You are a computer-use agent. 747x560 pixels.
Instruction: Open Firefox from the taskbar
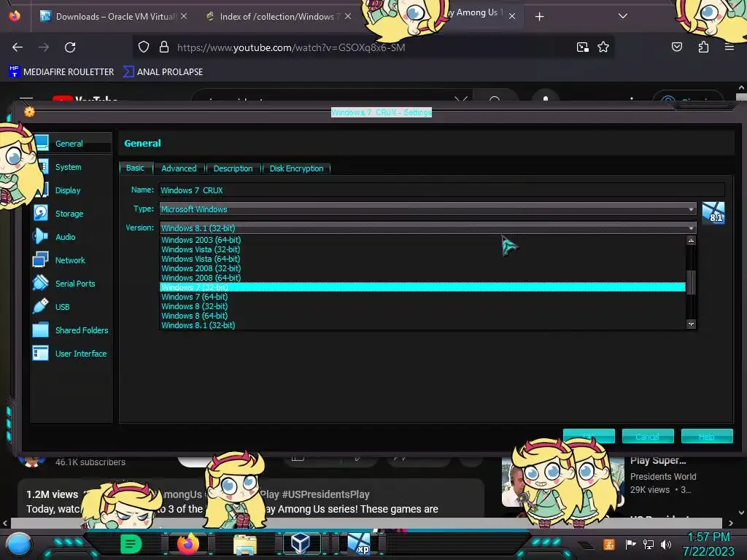pyautogui.click(x=187, y=544)
